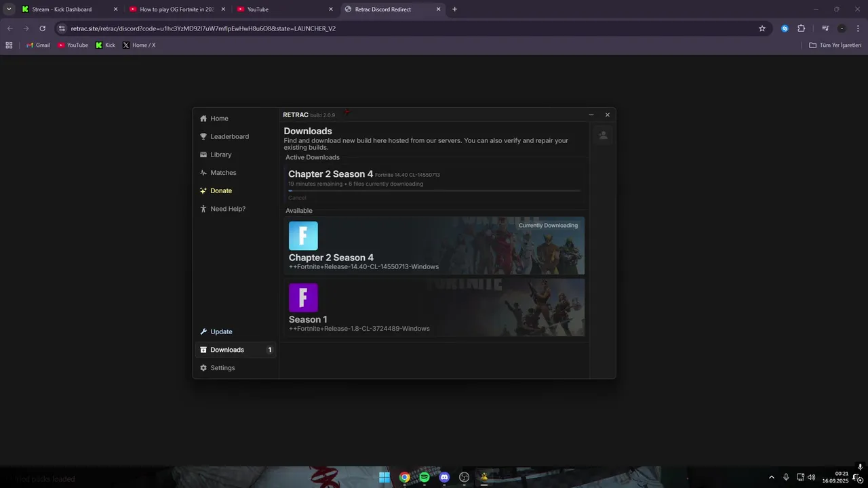Close the Retrac Discord Redirect tab
Viewport: 868px width, 488px height.
point(439,9)
